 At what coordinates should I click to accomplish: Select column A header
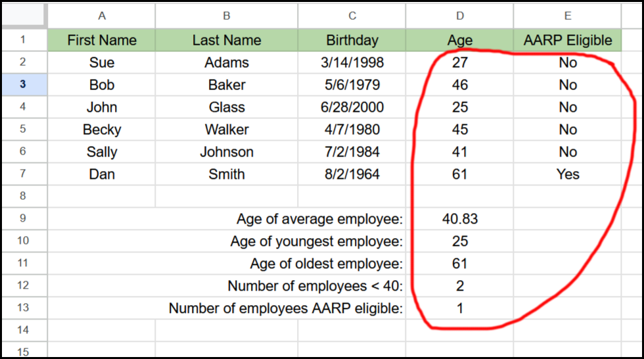101,16
